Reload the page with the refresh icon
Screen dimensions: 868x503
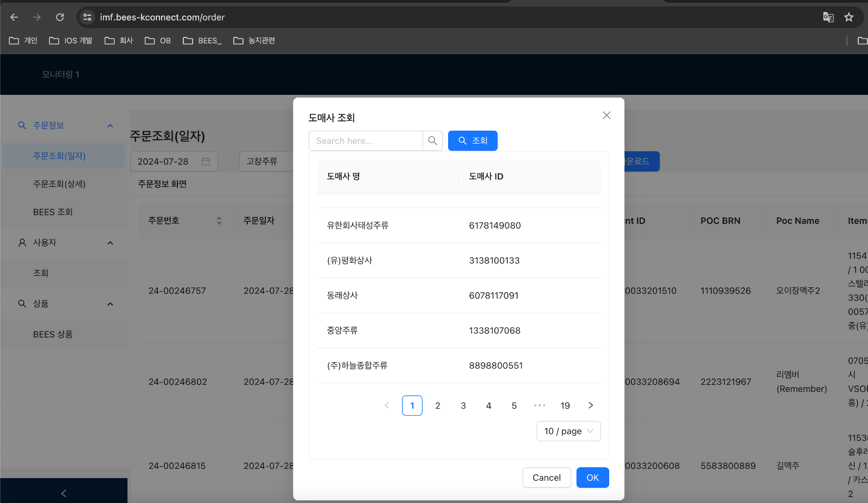pos(60,17)
